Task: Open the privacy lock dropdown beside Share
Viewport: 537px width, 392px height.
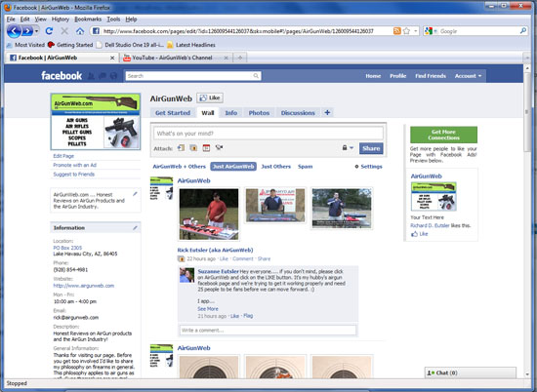Action: tap(348, 148)
